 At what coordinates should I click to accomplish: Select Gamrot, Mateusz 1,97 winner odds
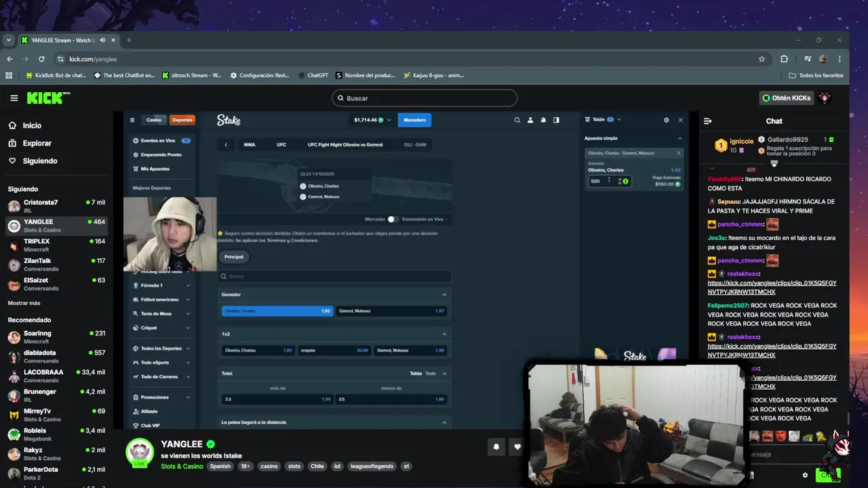pos(391,311)
